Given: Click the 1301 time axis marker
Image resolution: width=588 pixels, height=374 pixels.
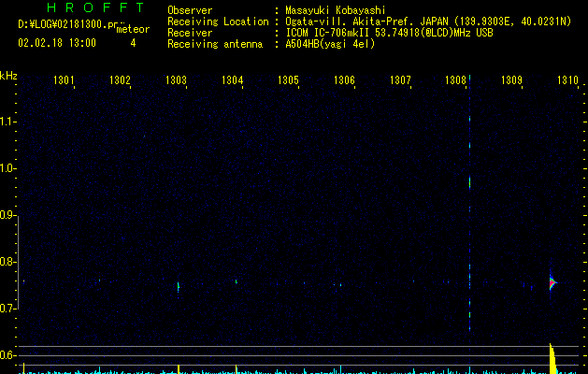Looking at the screenshot, I should [x=64, y=80].
